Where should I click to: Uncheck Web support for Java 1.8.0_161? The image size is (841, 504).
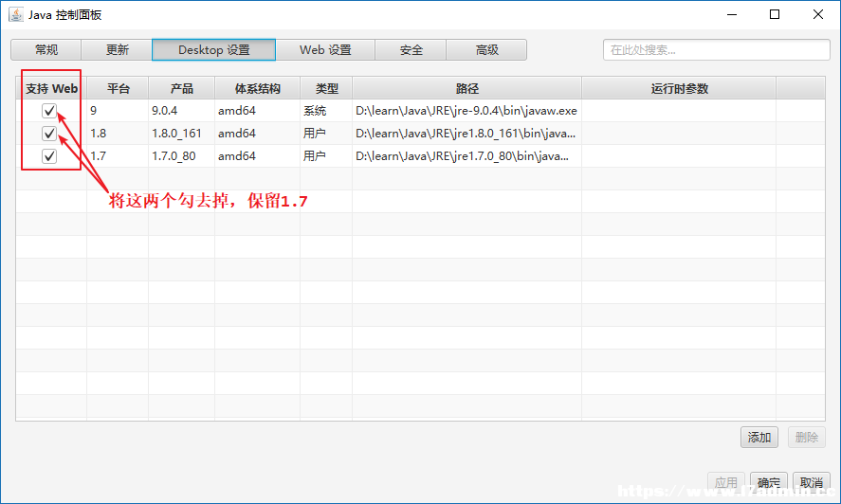click(48, 133)
